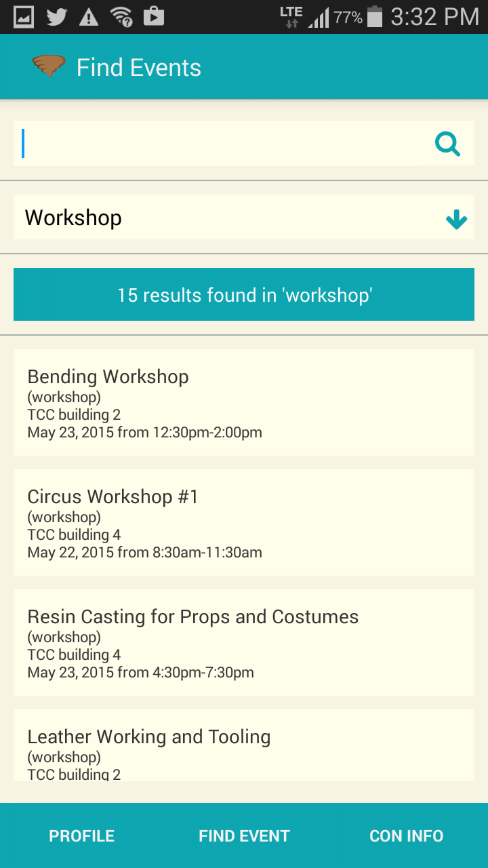Expand the Workshop category dropdown arrow
Viewport: 488px width, 868px height.
(456, 218)
